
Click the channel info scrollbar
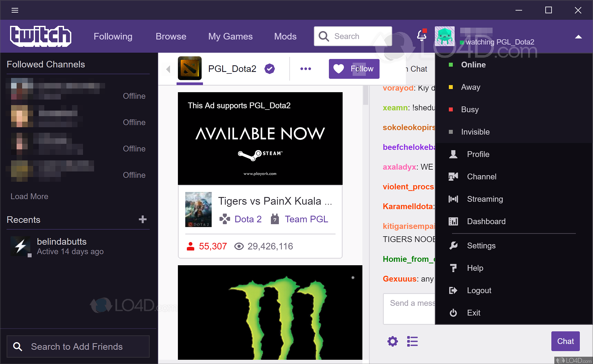(365, 95)
